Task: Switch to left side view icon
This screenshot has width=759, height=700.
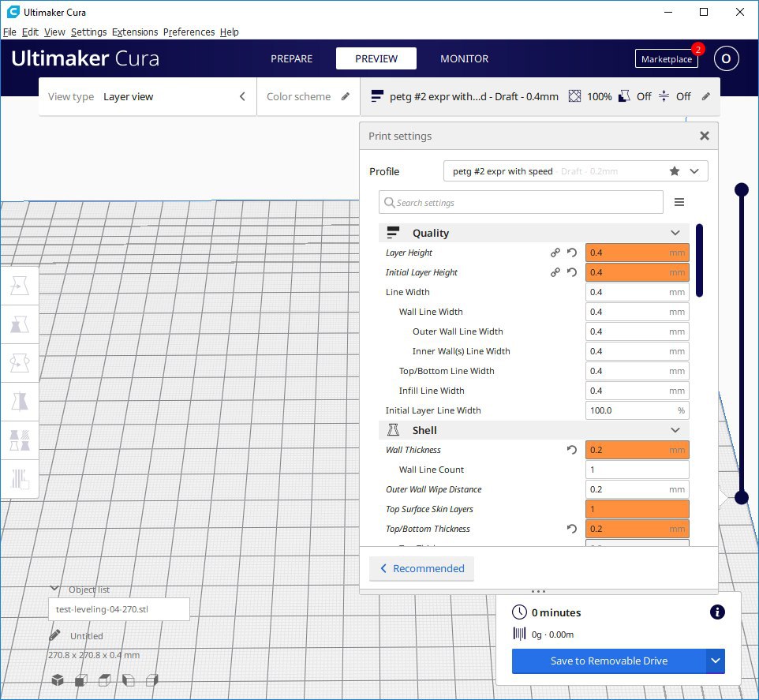Action: tap(129, 680)
